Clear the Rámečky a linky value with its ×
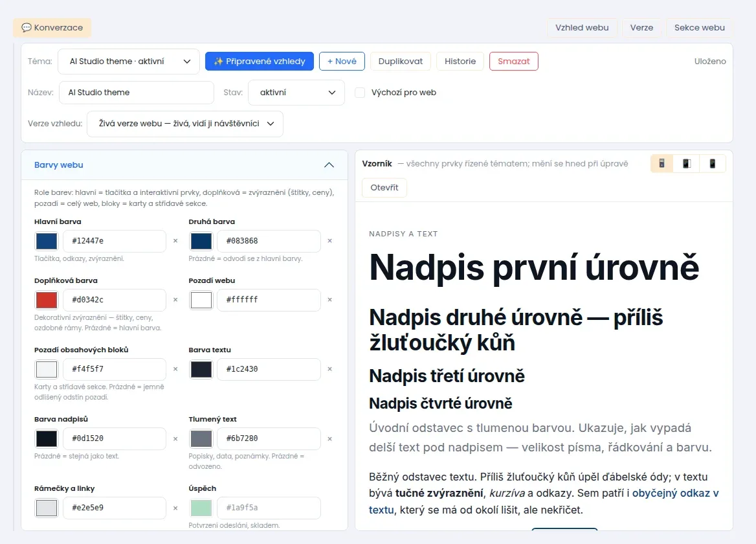Viewport: 756px width, 544px height. click(x=175, y=508)
